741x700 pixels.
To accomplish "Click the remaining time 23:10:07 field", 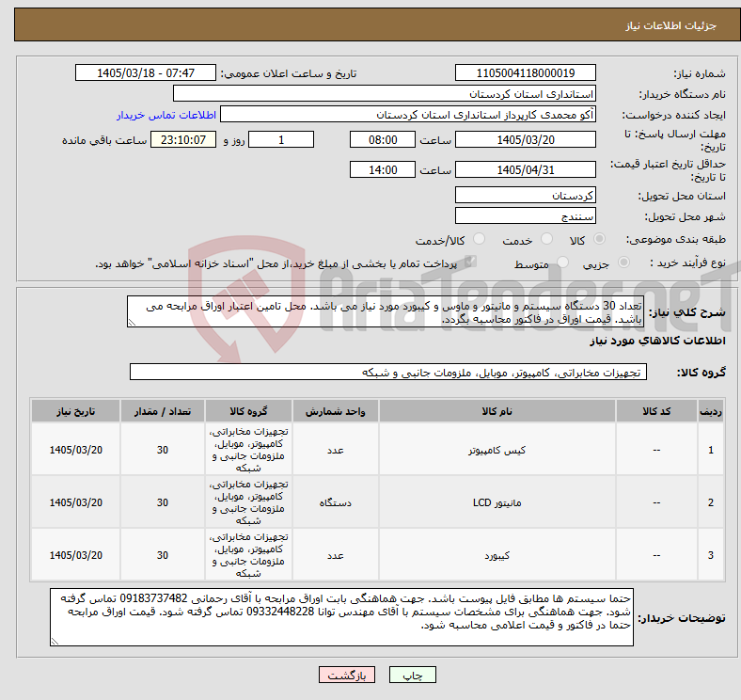I will 183,139.
